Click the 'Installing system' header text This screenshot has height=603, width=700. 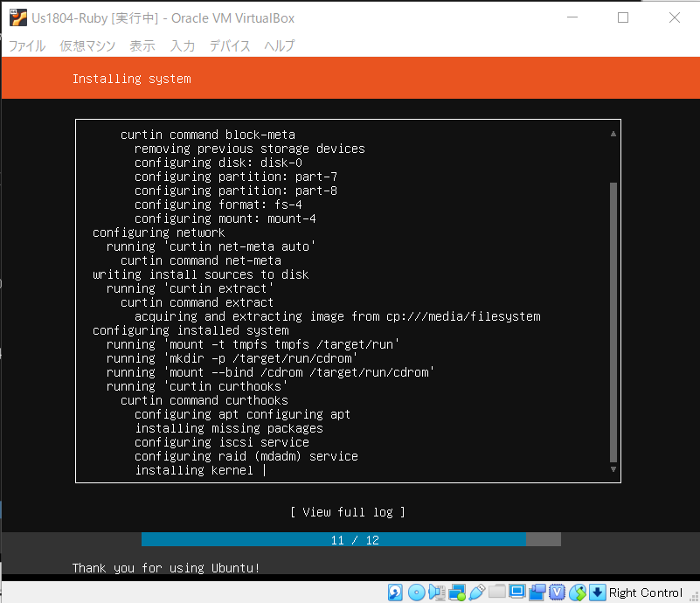point(132,79)
